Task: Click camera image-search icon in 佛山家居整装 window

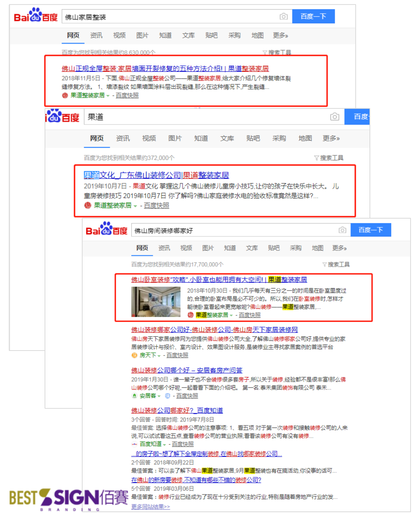Action: [x=283, y=16]
